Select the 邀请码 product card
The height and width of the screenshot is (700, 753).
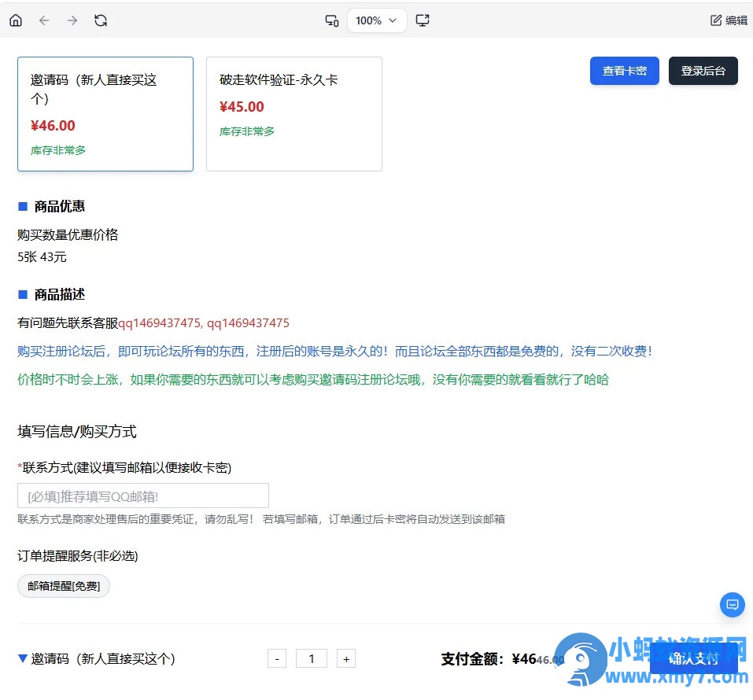(105, 113)
